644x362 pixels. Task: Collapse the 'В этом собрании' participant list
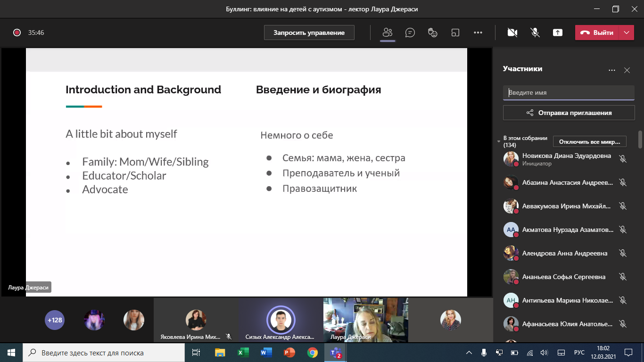point(499,141)
